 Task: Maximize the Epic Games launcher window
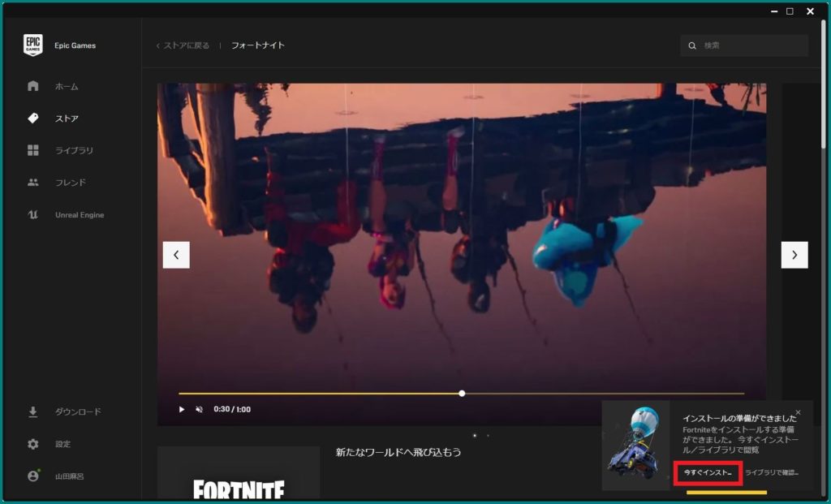click(790, 11)
